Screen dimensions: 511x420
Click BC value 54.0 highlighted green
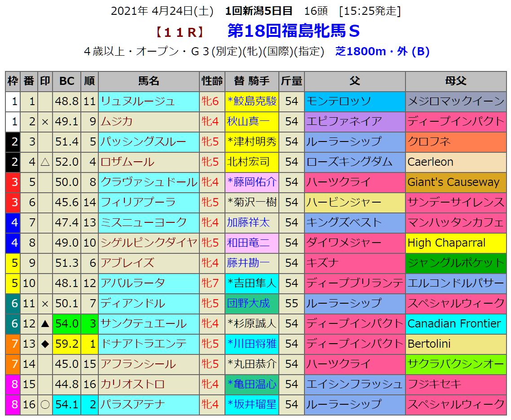coord(67,324)
